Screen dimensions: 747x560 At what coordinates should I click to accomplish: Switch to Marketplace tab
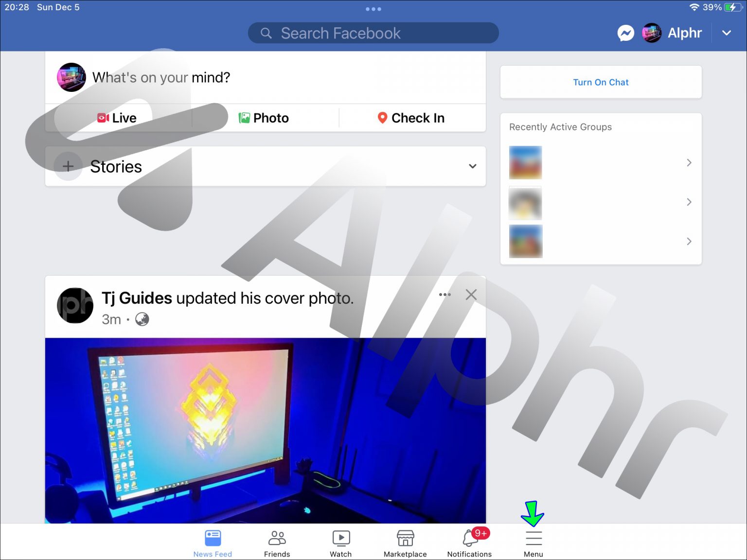click(405, 543)
